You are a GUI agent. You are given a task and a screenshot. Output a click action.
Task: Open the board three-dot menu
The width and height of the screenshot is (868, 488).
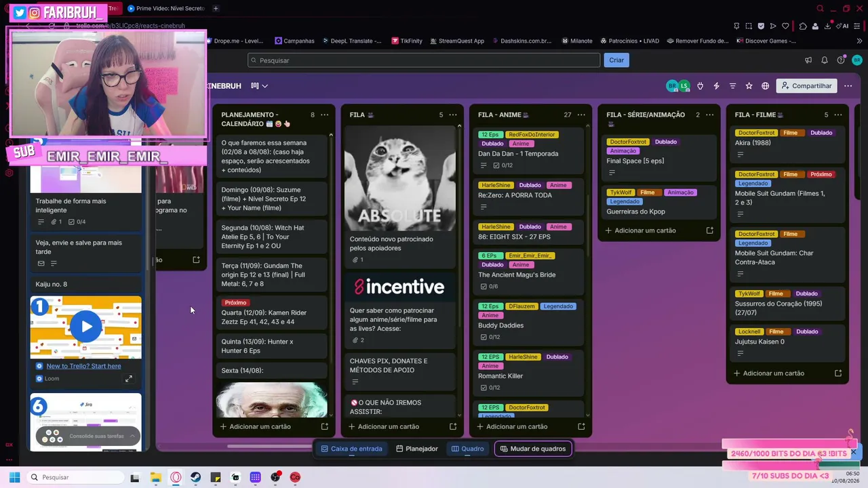pos(848,86)
